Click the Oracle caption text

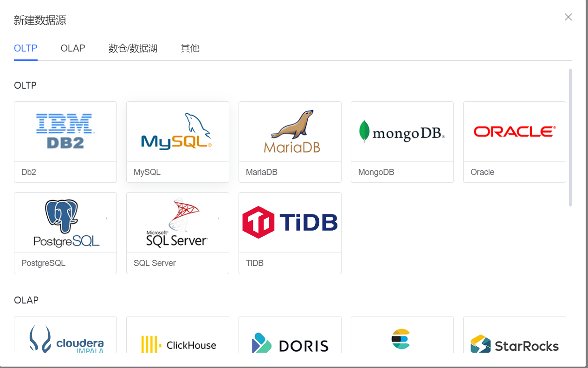click(x=482, y=172)
